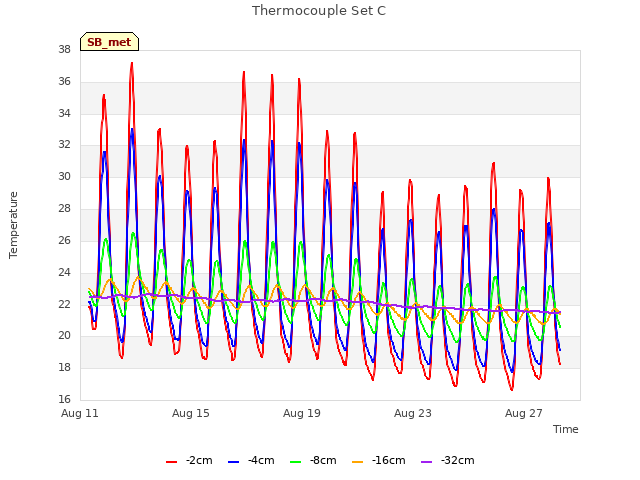Click the 30 y-axis tick label
The width and height of the screenshot is (640, 480).
tap(64, 177)
